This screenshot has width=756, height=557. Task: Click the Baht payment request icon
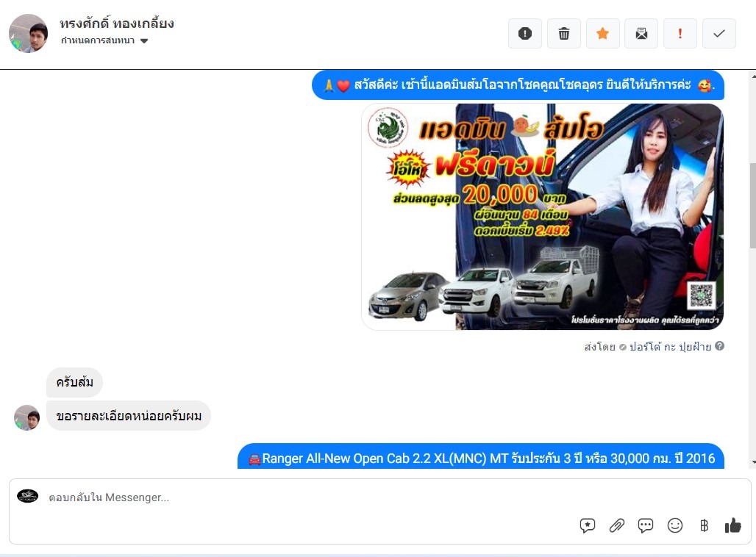(x=704, y=525)
